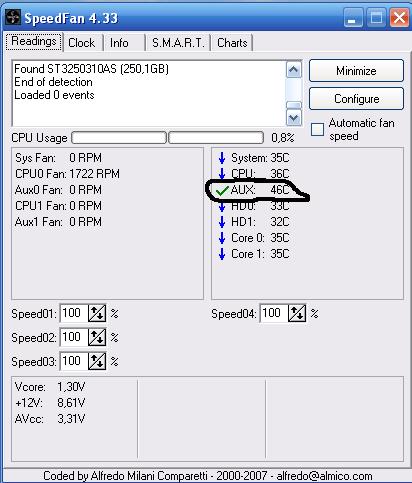This screenshot has height=483, width=412.
Task: Click the 'CPU1 Fan: 0 RPM' reading
Action: click(x=58, y=206)
